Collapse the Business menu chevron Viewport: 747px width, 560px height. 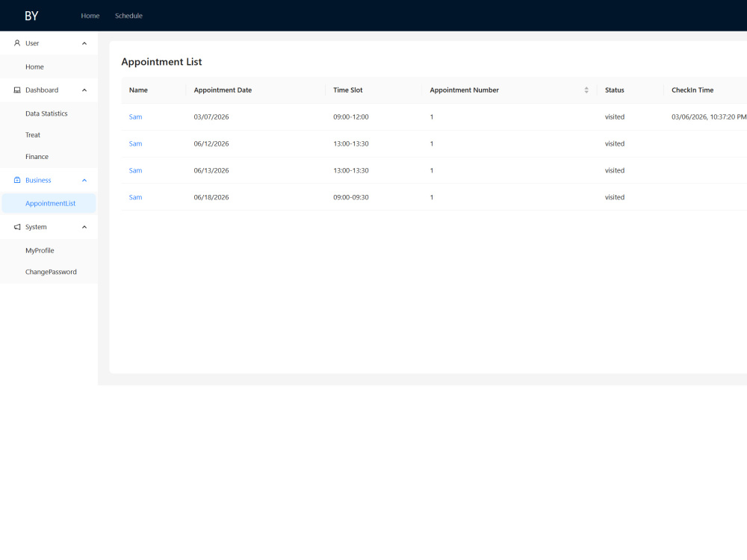pyautogui.click(x=84, y=180)
